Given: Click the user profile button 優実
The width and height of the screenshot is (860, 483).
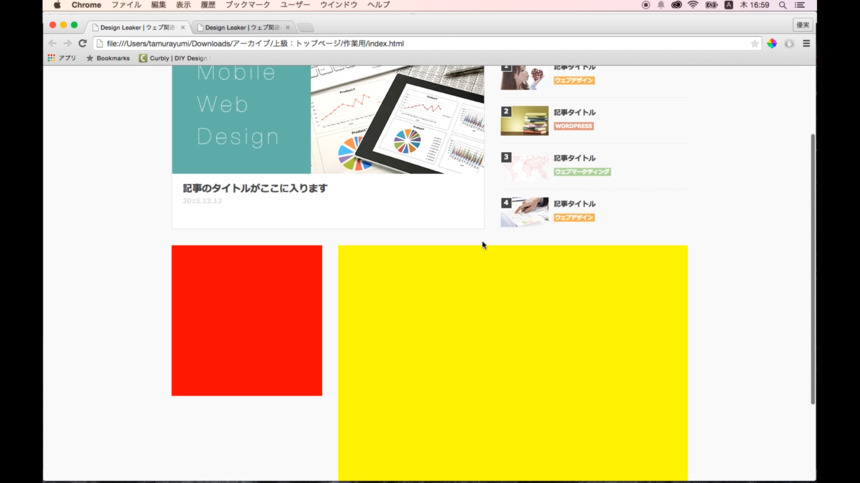Looking at the screenshot, I should [x=803, y=25].
